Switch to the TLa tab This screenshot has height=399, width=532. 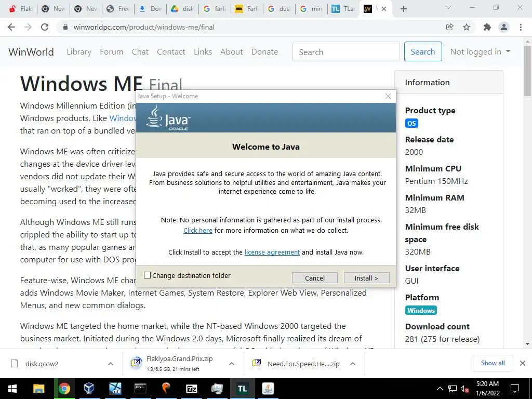[x=343, y=9]
